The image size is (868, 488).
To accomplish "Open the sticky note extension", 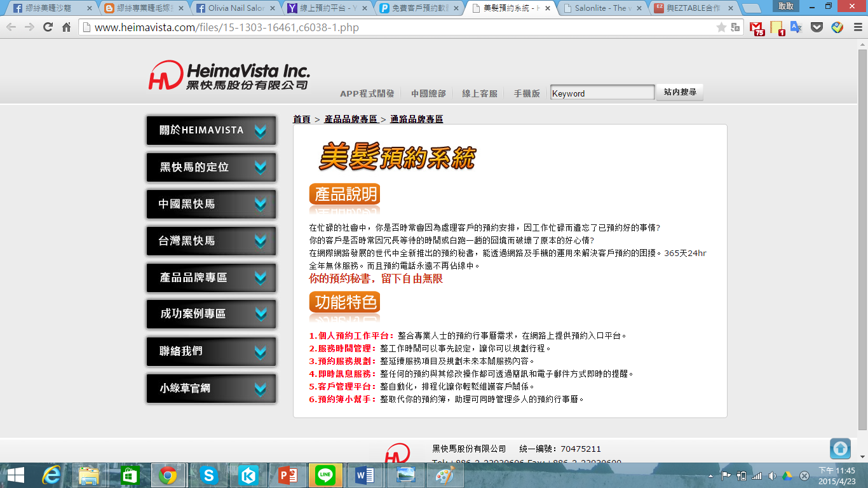I will 776,28.
